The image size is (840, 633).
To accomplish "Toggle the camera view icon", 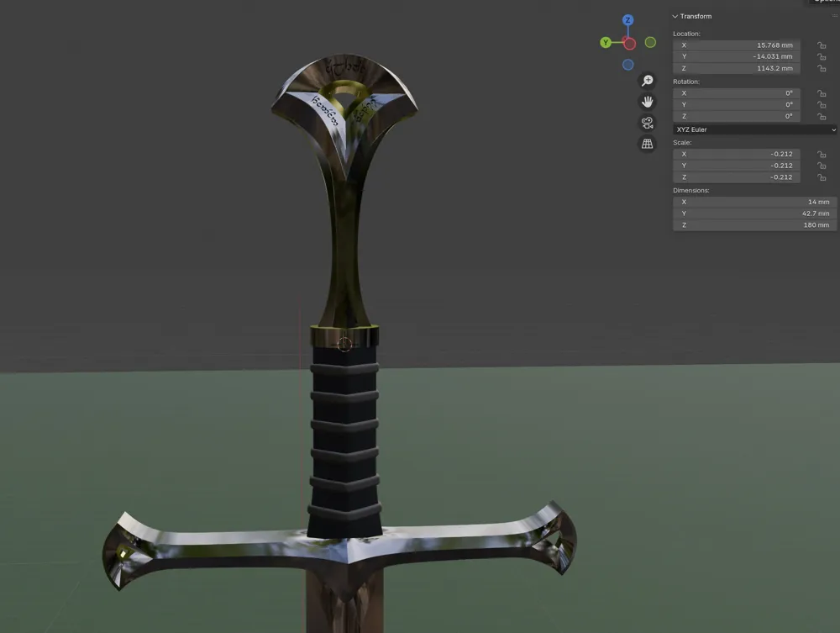I will 647,123.
